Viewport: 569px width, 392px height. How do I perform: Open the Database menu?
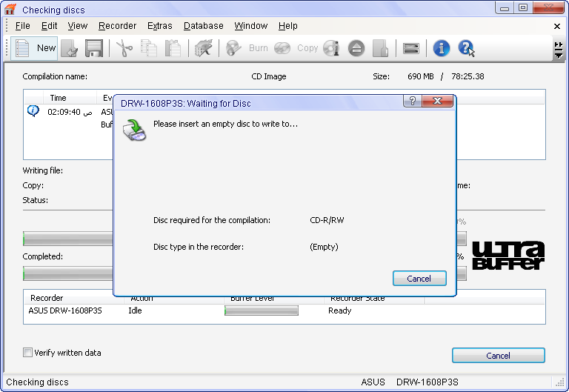click(203, 26)
